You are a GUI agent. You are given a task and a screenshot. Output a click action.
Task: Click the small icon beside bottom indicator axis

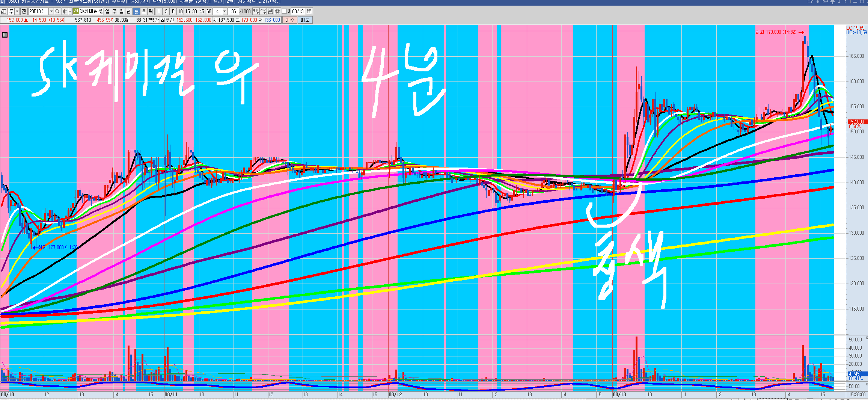866,384
